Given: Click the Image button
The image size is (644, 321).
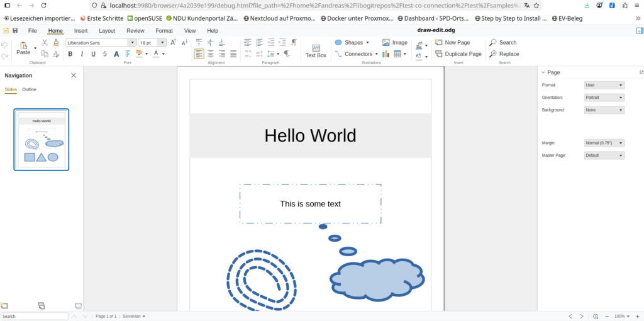Looking at the screenshot, I should (395, 42).
